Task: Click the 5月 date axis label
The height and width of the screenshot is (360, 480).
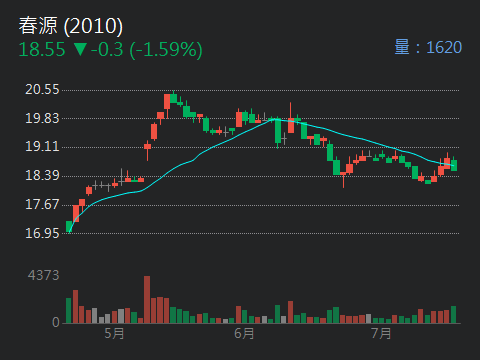Action: 114,333
